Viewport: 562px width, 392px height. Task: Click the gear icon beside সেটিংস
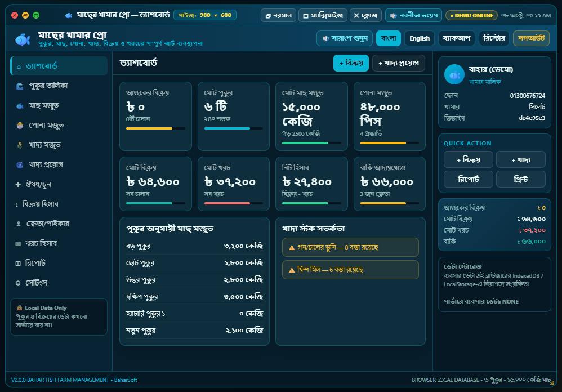coord(18,283)
